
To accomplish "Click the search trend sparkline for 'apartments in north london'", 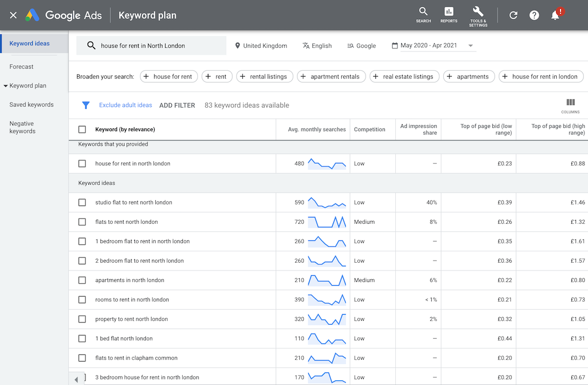I will point(327,280).
